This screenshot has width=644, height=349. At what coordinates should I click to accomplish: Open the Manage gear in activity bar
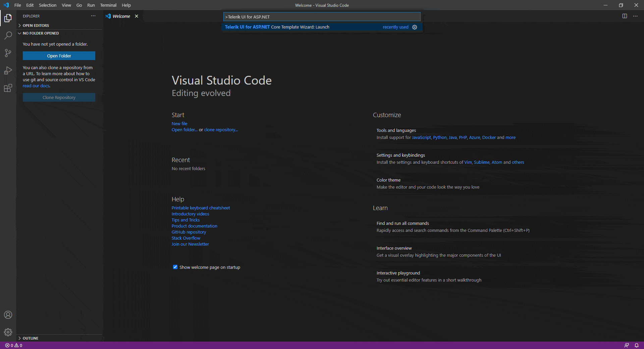[8, 332]
